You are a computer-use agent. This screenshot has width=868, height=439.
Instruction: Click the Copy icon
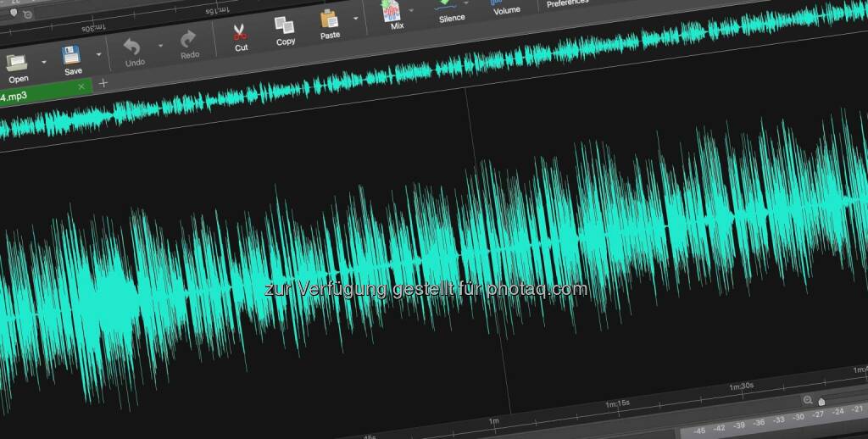click(284, 26)
